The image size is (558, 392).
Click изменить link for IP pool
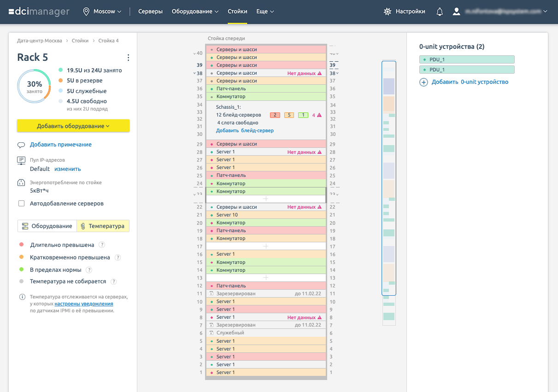click(68, 169)
